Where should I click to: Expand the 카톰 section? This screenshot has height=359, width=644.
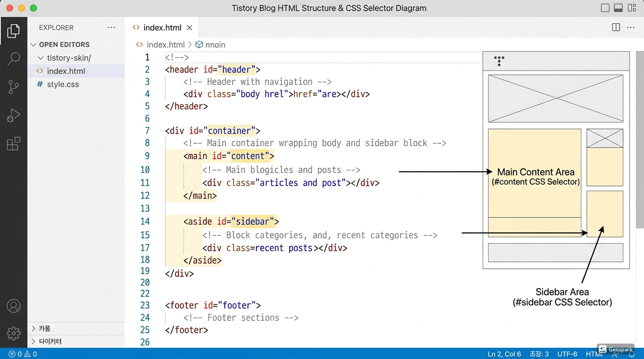coord(33,329)
